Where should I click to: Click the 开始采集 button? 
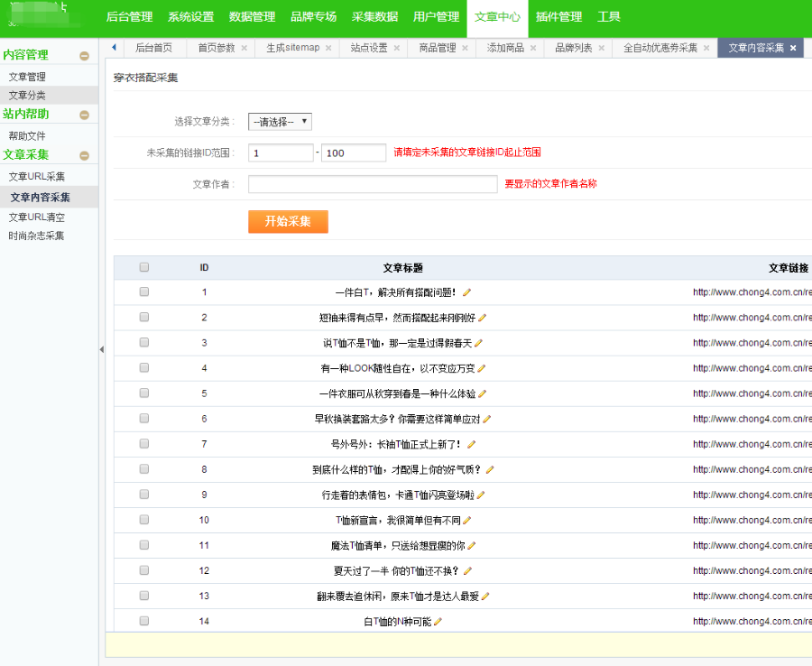(287, 220)
